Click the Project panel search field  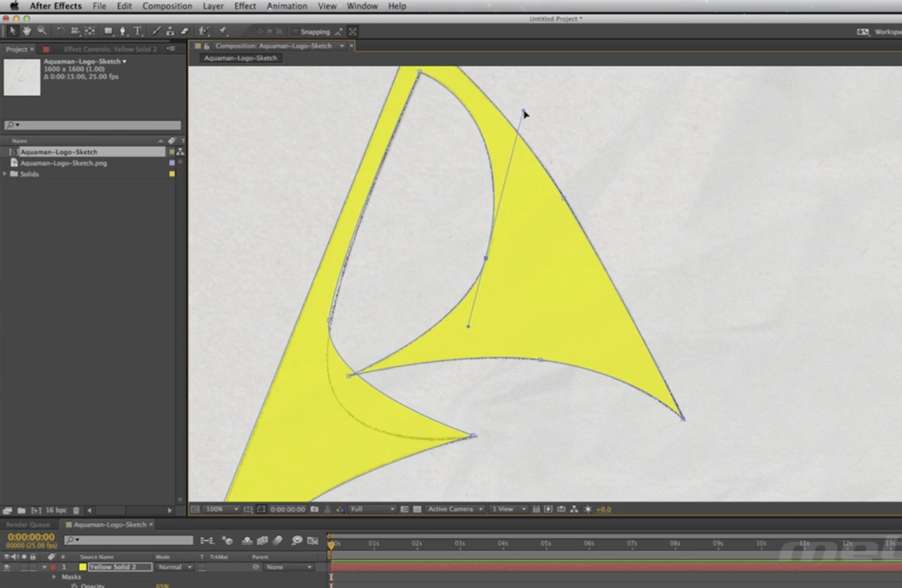click(x=93, y=125)
